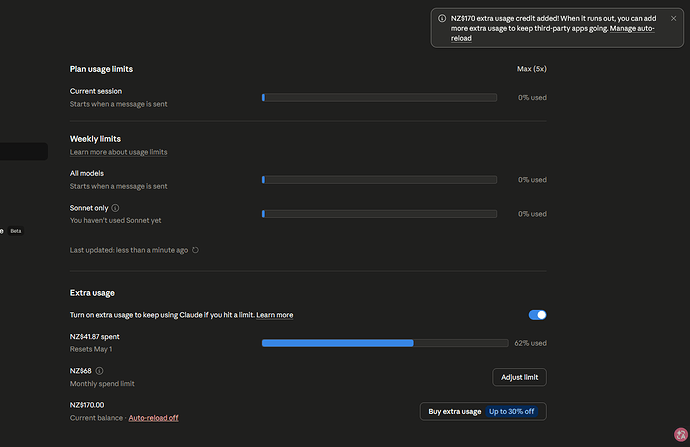Click the info icon beside NZ$68 limit
690x447 pixels.
coord(99,371)
